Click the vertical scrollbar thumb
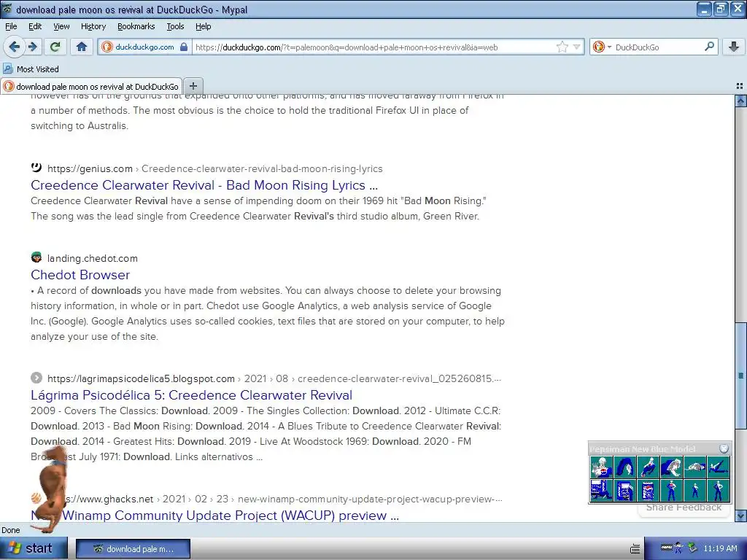747x560 pixels. (x=740, y=376)
